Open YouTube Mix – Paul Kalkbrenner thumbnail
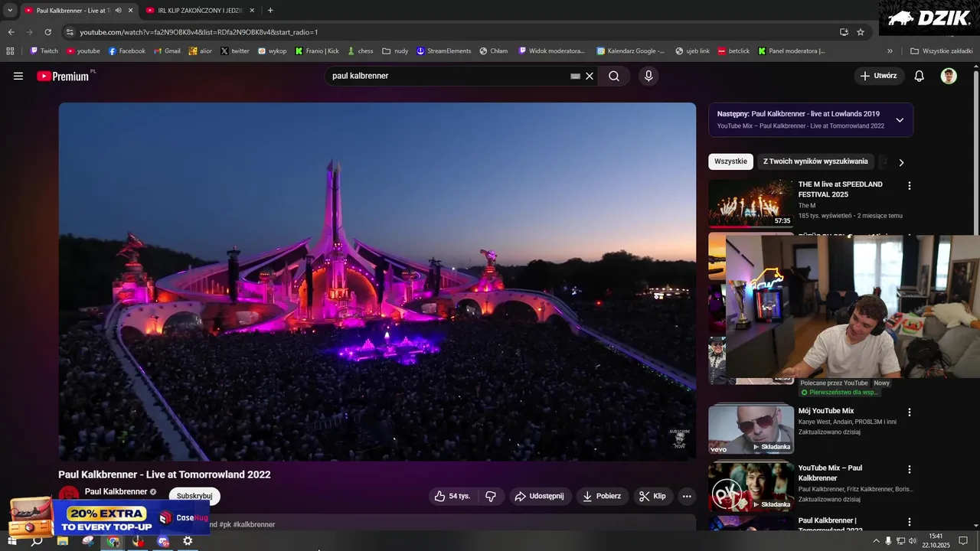 pyautogui.click(x=751, y=487)
